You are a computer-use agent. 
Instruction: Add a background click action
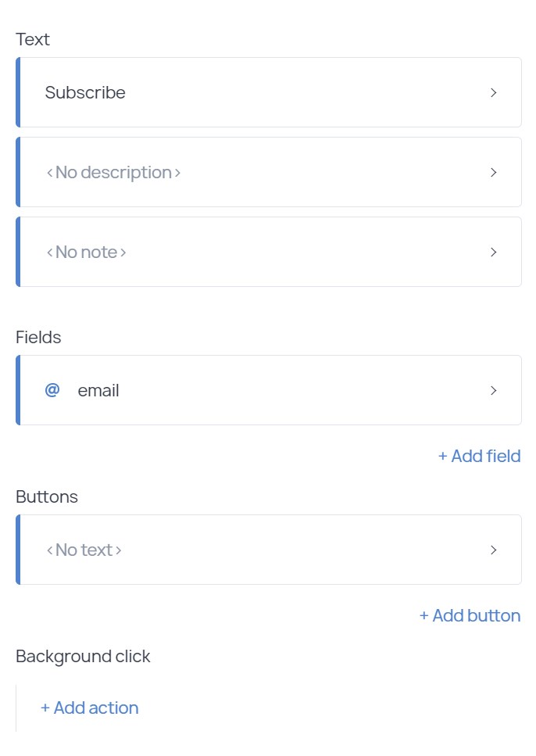point(90,708)
